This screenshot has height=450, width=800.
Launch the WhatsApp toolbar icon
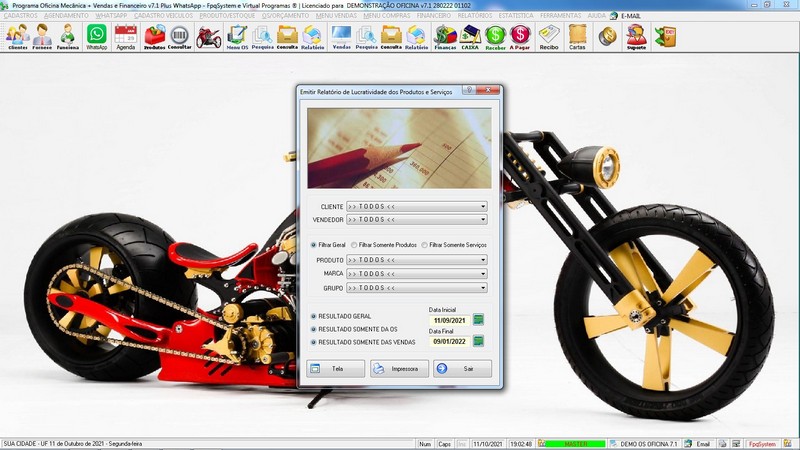coord(96,37)
